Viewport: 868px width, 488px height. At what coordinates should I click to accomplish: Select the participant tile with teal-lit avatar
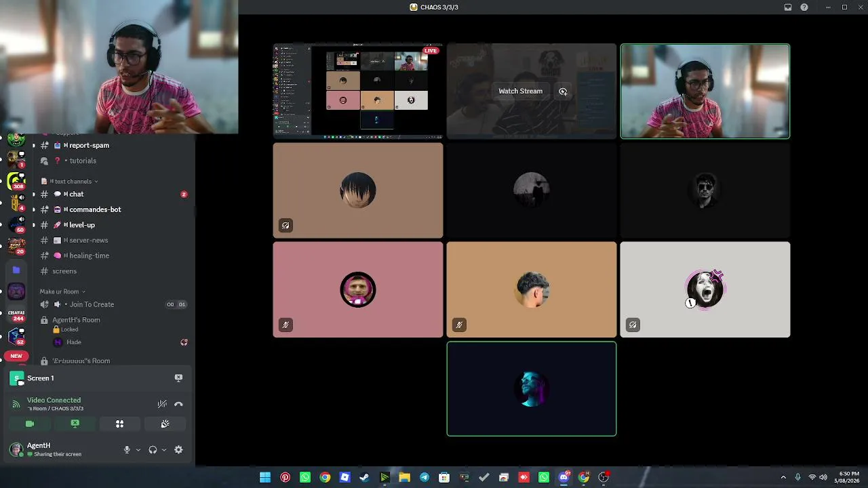pyautogui.click(x=532, y=388)
